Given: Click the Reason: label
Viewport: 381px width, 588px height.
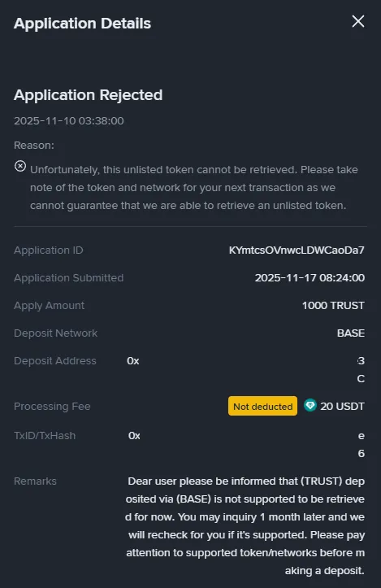Looking at the screenshot, I should click(x=34, y=145).
